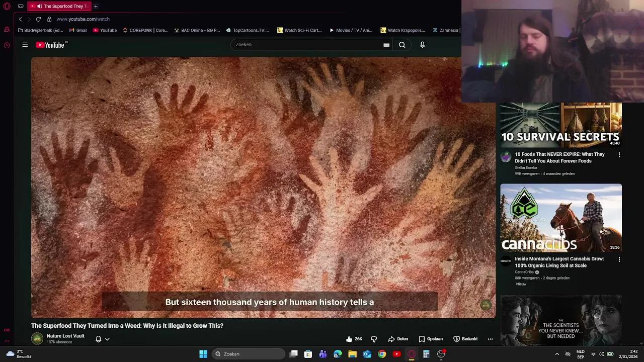Open COREPUNK bookmark
Viewport: 644px width, 362px height.
click(145, 30)
